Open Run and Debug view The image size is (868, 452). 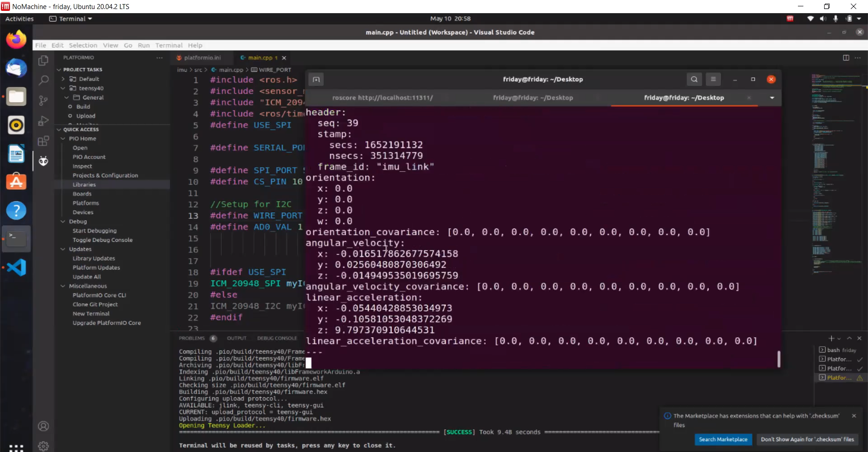click(x=43, y=121)
